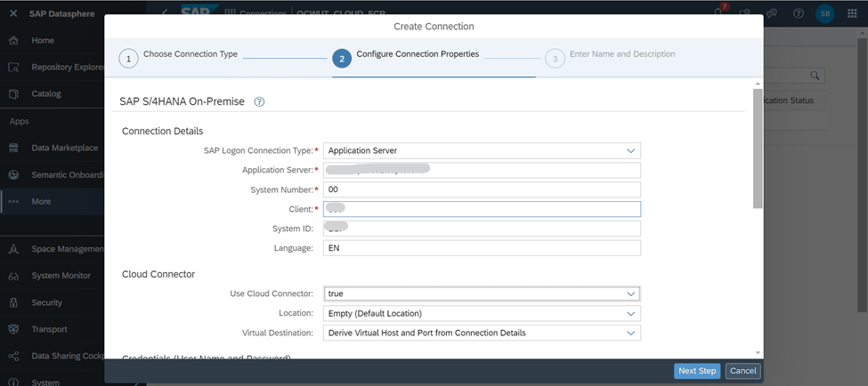Viewport: 868px width, 386px height.
Task: Click scroll down arrow in dialog
Action: 758,353
